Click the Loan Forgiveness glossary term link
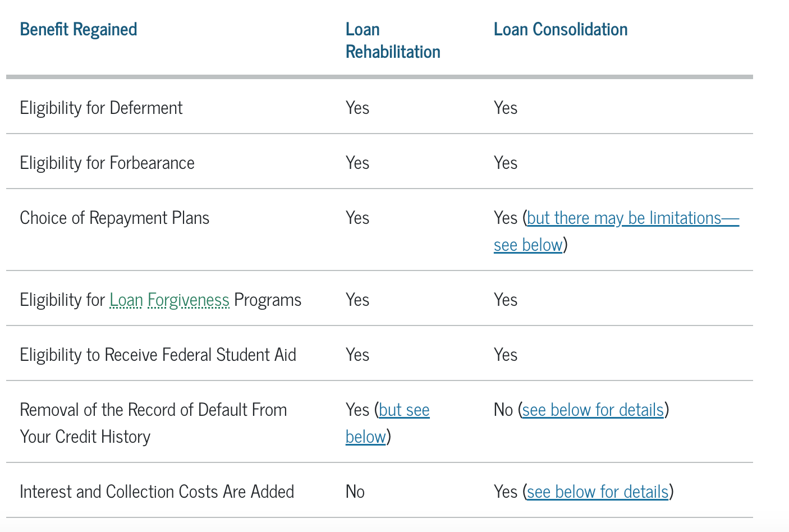The width and height of the screenshot is (789, 532). [169, 300]
